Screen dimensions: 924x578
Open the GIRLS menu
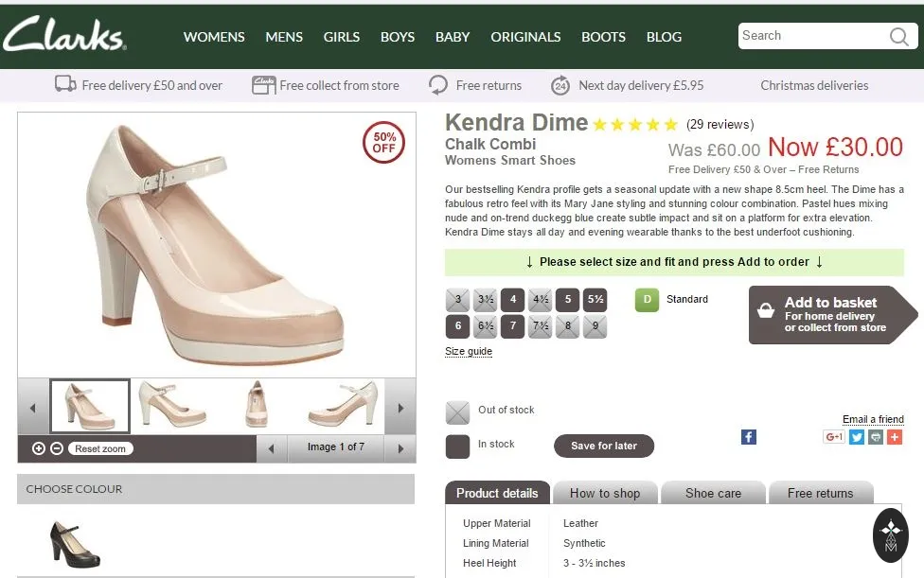click(341, 37)
